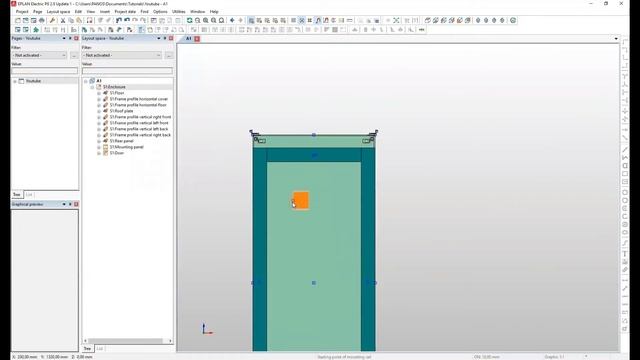Click the Redo arrow icon
640x360 pixels.
135,20
